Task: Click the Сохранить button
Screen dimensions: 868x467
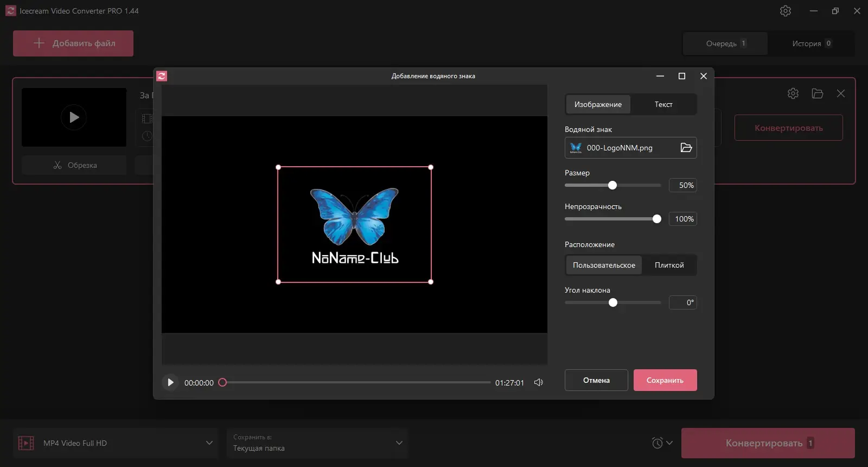Action: click(665, 380)
